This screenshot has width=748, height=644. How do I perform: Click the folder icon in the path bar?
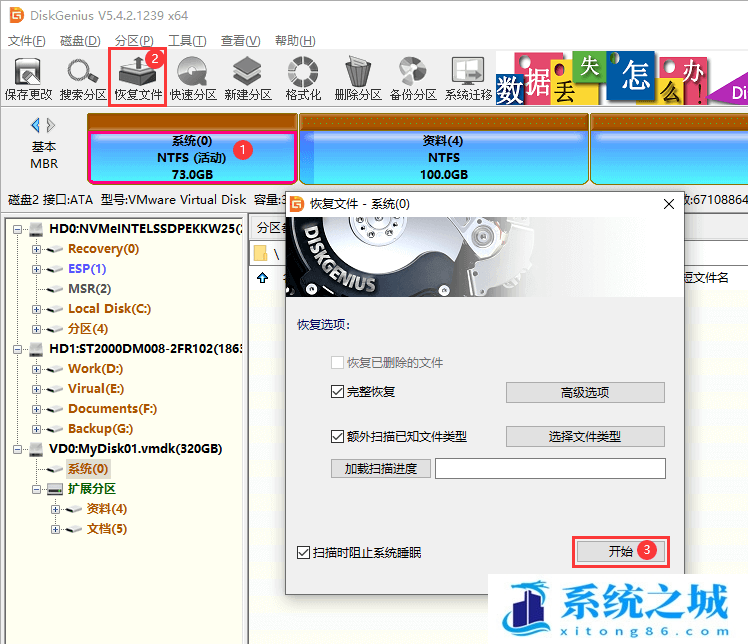click(261, 253)
